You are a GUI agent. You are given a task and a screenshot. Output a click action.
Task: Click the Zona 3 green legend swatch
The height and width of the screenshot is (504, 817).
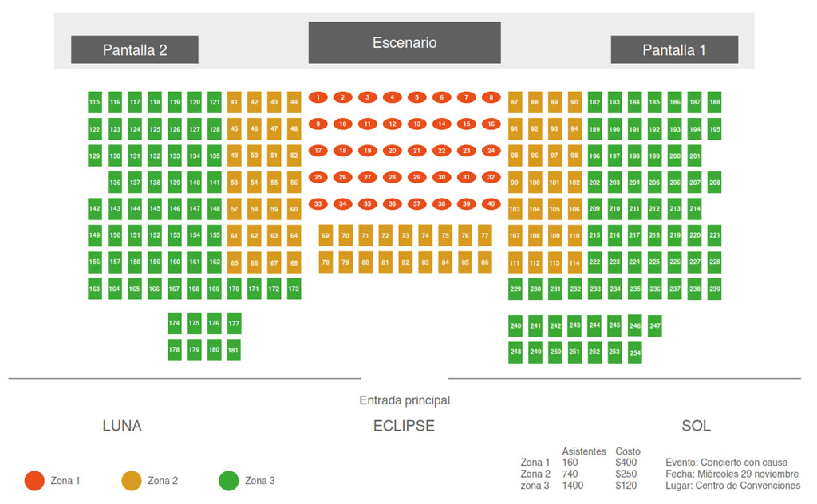coord(229,481)
